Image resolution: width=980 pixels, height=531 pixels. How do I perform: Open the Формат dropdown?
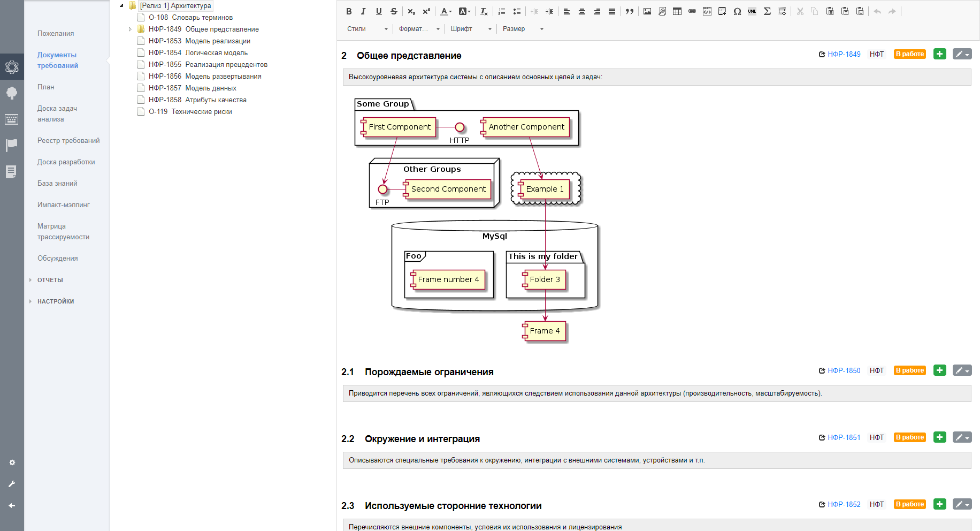coord(419,29)
